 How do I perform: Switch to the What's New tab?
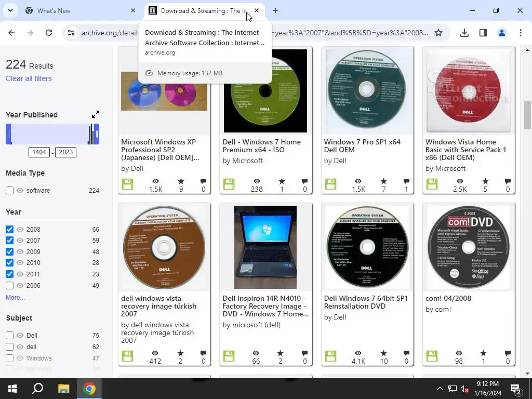[x=81, y=11]
